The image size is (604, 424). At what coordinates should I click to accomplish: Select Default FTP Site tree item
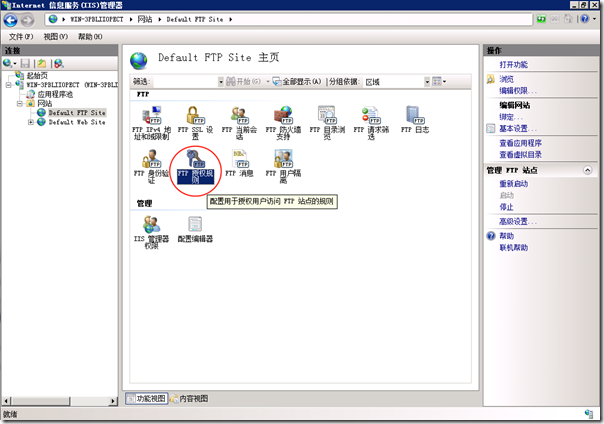point(77,112)
